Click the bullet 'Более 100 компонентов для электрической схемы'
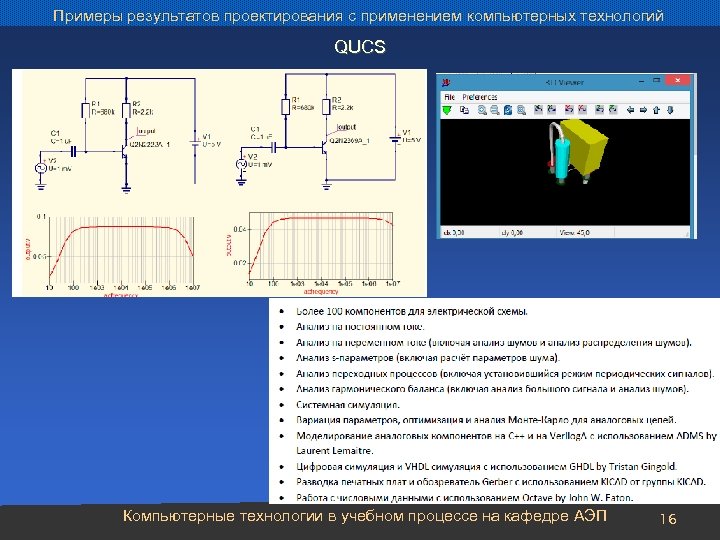This screenshot has width=720, height=540. coord(411,311)
